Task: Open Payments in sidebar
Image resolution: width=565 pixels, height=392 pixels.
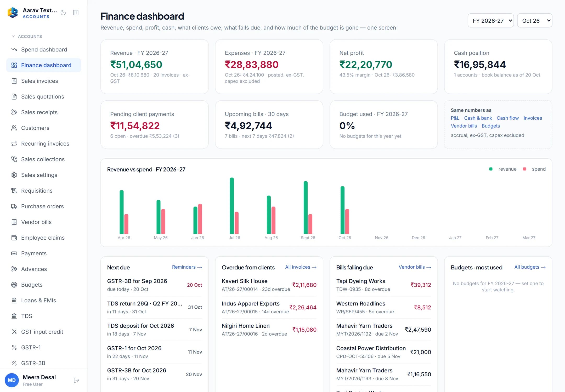Action: tap(44, 253)
